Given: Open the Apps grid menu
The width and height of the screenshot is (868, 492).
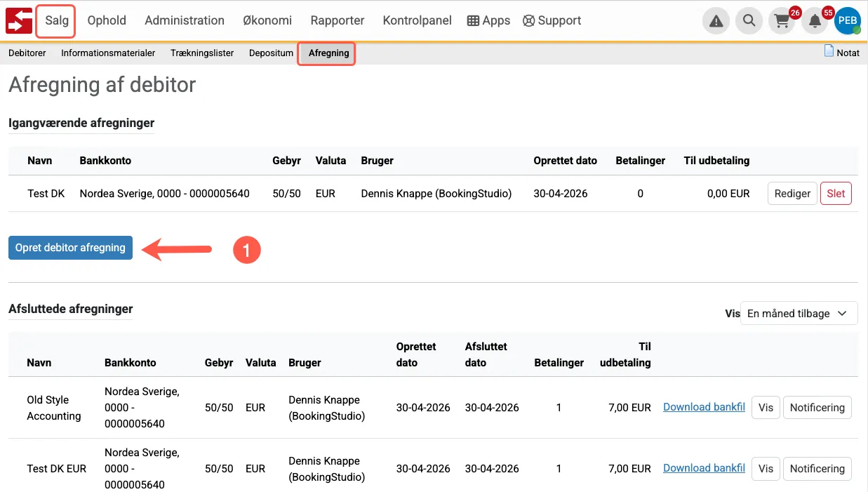Looking at the screenshot, I should 488,20.
